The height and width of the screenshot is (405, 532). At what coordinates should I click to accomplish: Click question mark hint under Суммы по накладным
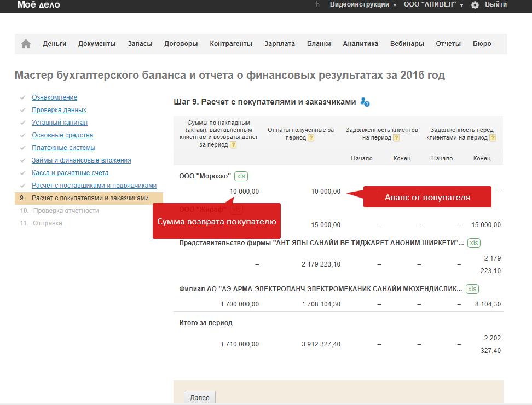(233, 145)
